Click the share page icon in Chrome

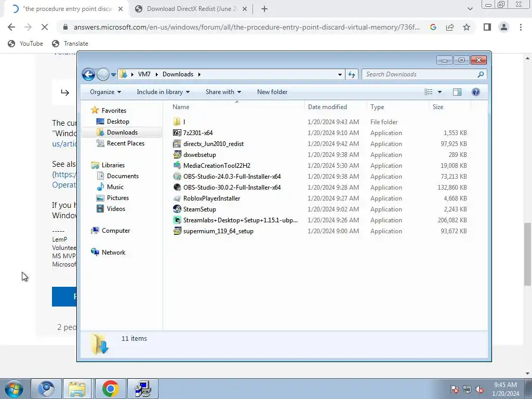pyautogui.click(x=450, y=27)
